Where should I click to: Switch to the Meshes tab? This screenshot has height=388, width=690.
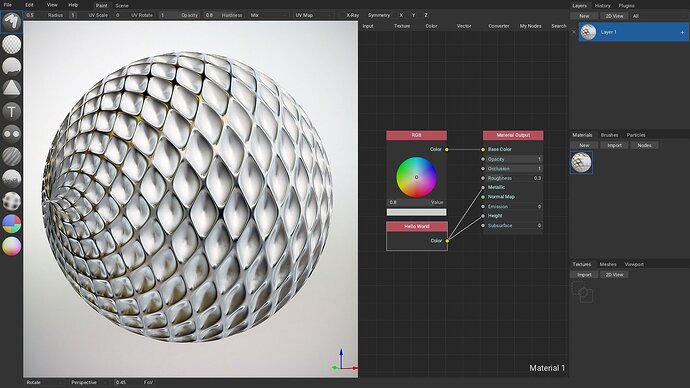(x=608, y=264)
